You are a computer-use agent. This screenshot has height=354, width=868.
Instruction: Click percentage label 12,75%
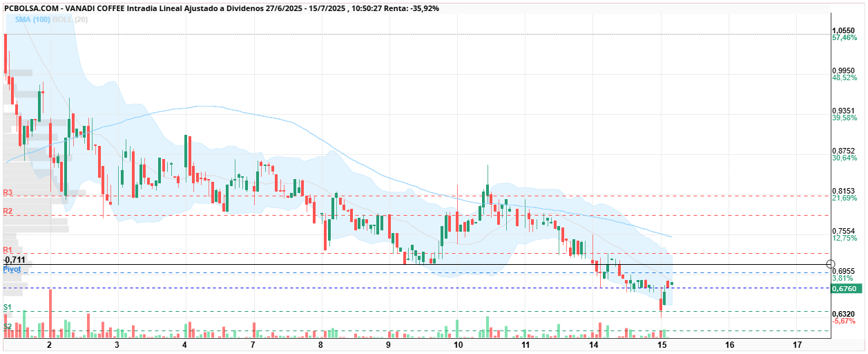click(x=845, y=238)
